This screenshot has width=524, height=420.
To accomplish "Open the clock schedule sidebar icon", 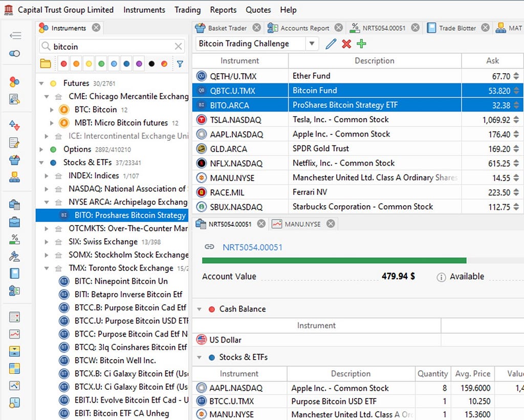I will tap(14, 403).
